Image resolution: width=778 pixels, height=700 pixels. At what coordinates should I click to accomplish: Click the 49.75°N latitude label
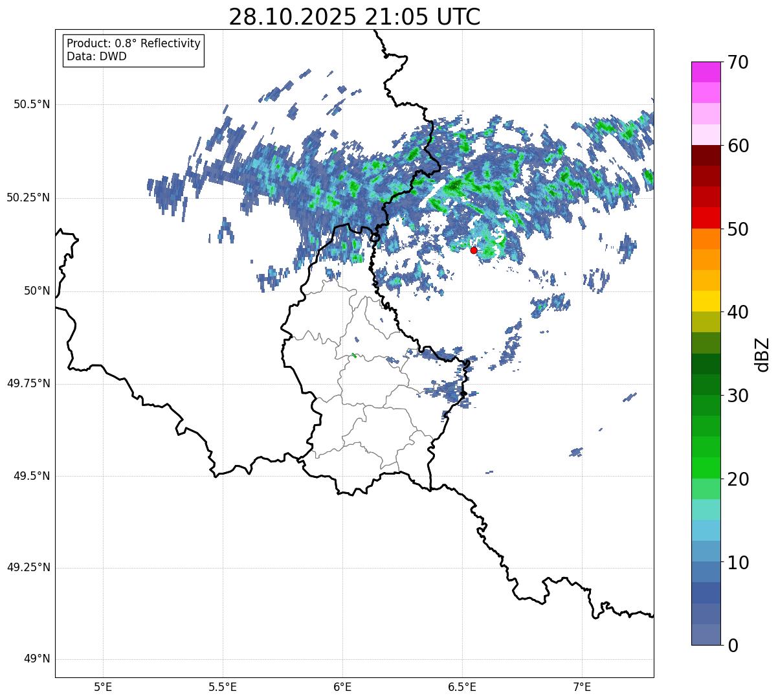tap(28, 383)
